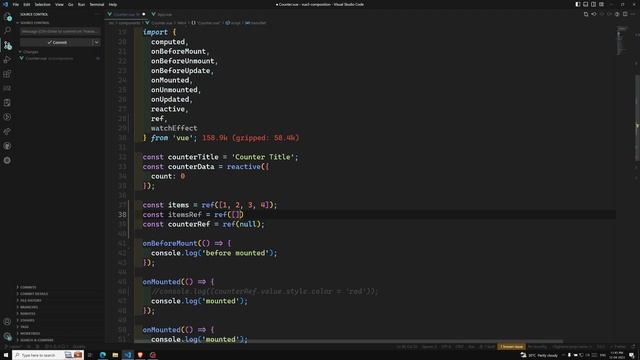Focus the commit message input field

pos(60,31)
